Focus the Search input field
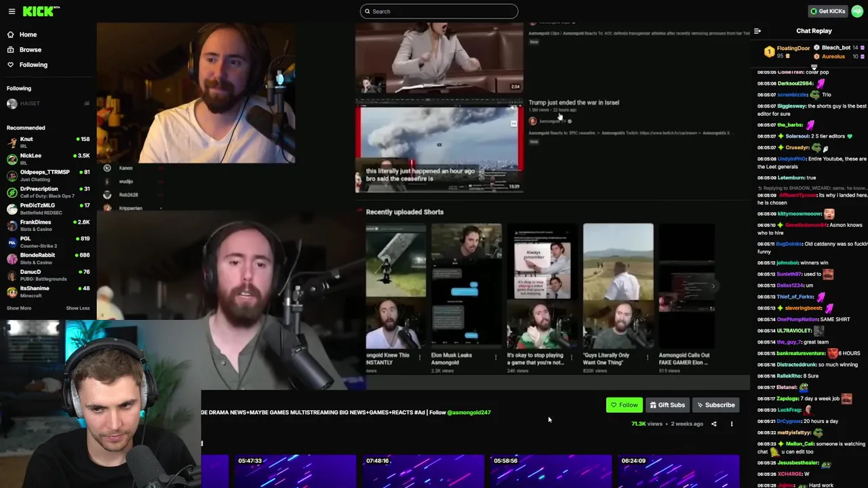868x488 pixels. [439, 11]
